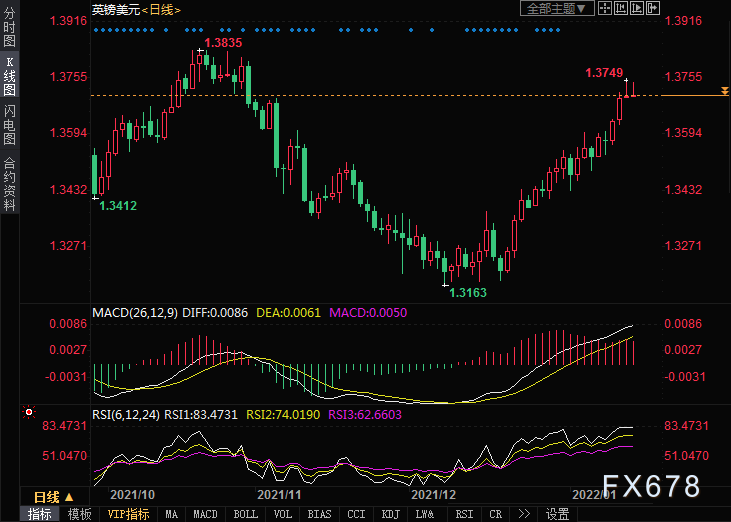Click the 1.3163 low price marker
Viewport: 731px width, 522px height.
click(x=467, y=293)
